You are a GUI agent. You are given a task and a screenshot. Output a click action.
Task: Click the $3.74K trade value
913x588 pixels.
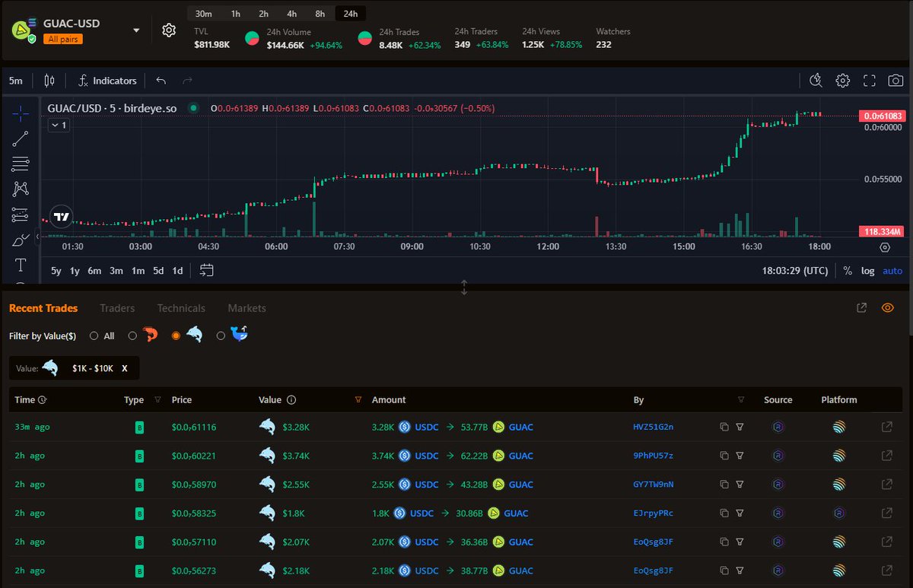(x=296, y=456)
